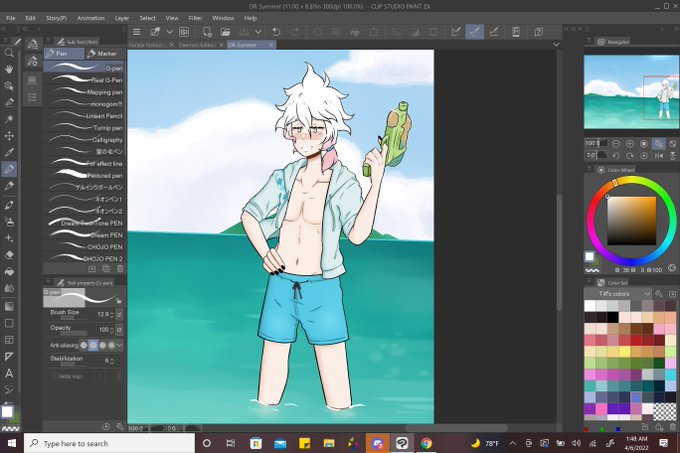Open the Tiffs colors color set dropdown

tap(618, 293)
